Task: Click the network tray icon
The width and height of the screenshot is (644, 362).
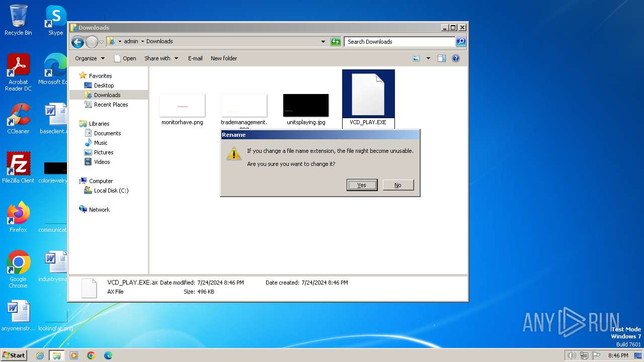Action: [x=584, y=355]
